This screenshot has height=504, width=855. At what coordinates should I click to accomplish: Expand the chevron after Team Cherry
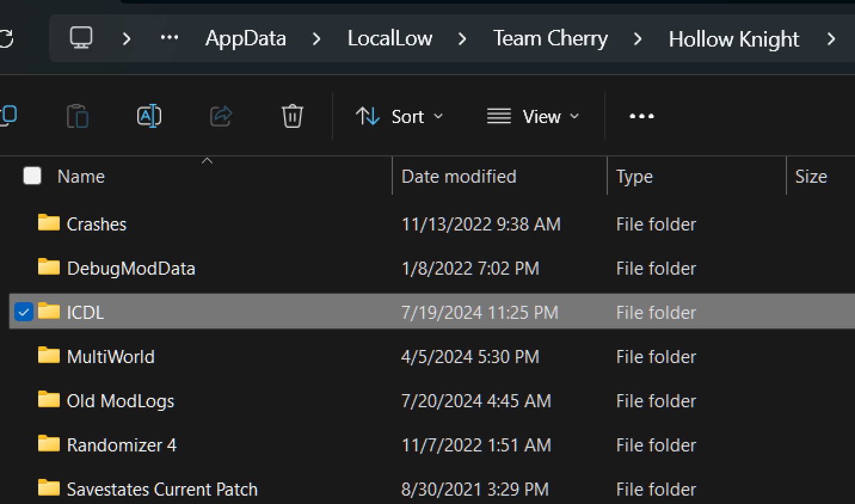coord(638,39)
